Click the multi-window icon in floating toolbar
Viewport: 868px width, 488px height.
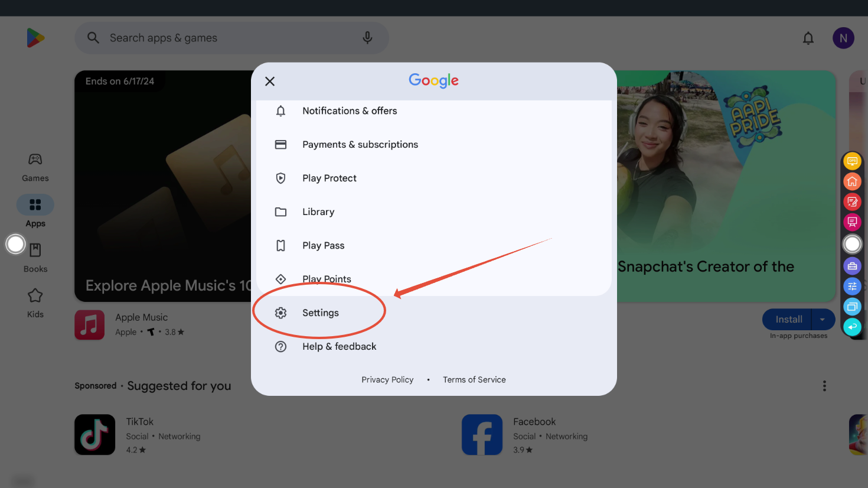click(x=852, y=307)
